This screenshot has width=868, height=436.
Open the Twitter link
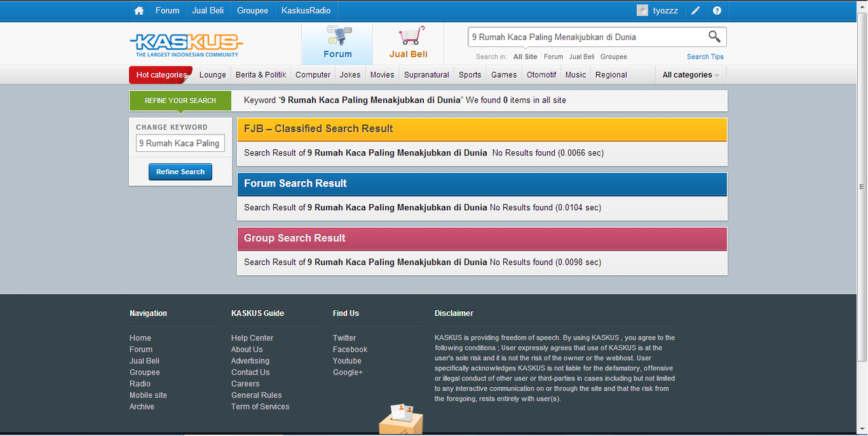(x=344, y=338)
